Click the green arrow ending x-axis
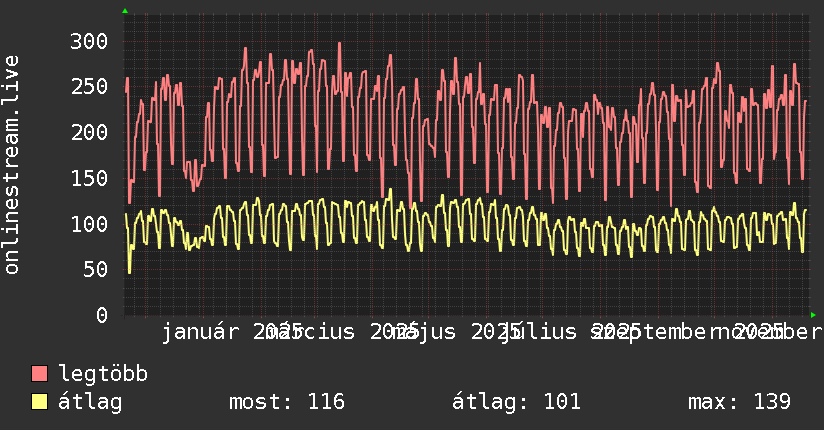The image size is (824, 430). tap(813, 315)
